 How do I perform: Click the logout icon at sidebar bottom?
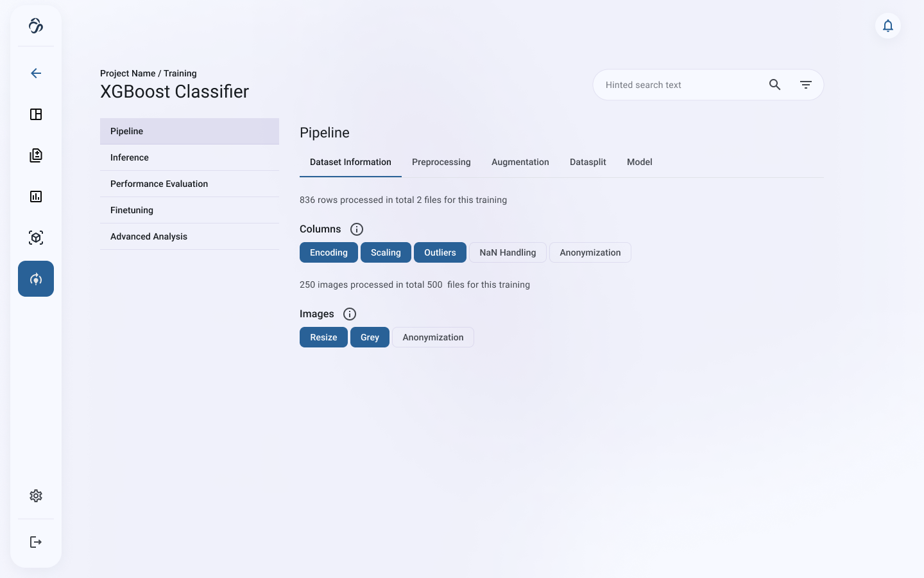click(x=36, y=542)
